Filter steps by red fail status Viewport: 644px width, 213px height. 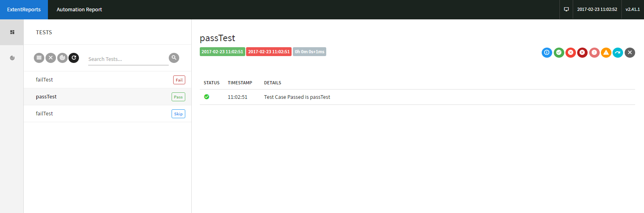pos(571,52)
